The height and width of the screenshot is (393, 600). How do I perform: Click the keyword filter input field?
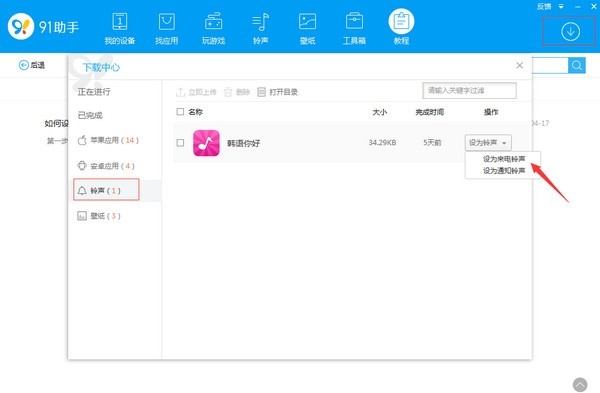(470, 91)
